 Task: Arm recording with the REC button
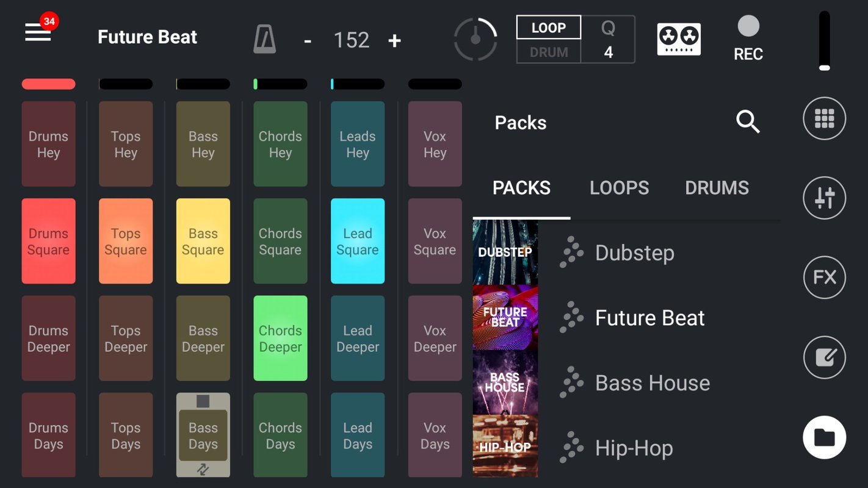click(x=747, y=38)
